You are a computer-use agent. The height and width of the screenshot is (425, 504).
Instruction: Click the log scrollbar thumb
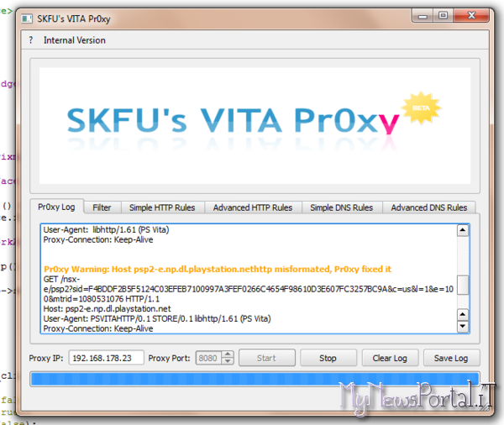coord(463,285)
